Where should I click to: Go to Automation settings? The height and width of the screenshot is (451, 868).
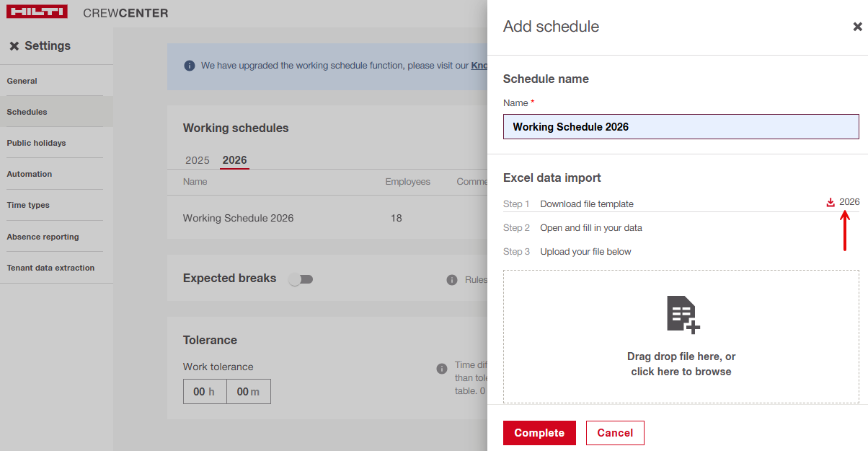(30, 174)
